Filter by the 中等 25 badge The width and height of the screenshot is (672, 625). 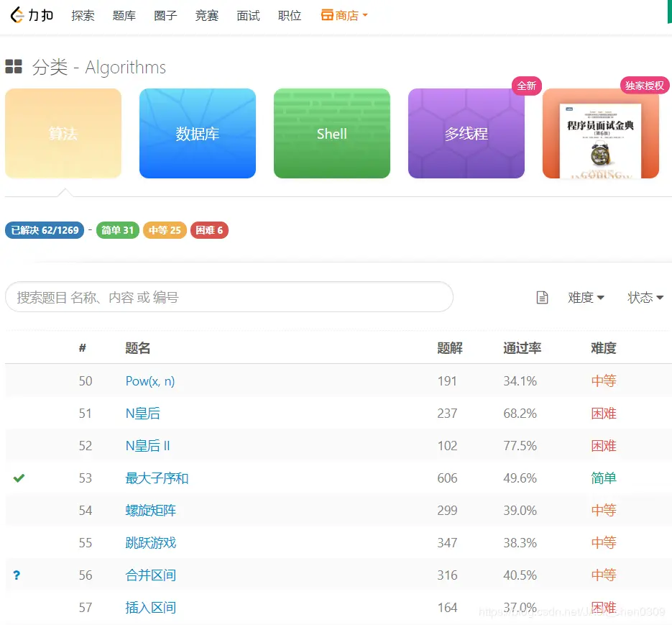[x=165, y=230]
